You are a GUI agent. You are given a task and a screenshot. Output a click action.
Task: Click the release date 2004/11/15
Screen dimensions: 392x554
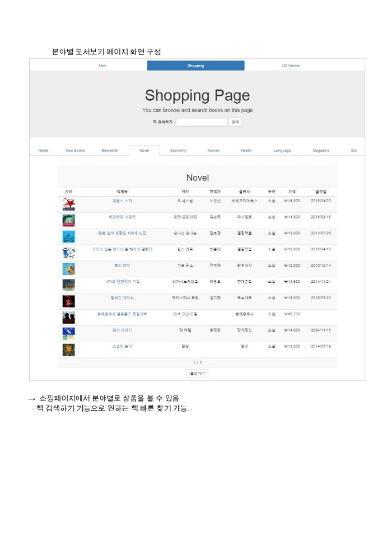[x=321, y=330]
